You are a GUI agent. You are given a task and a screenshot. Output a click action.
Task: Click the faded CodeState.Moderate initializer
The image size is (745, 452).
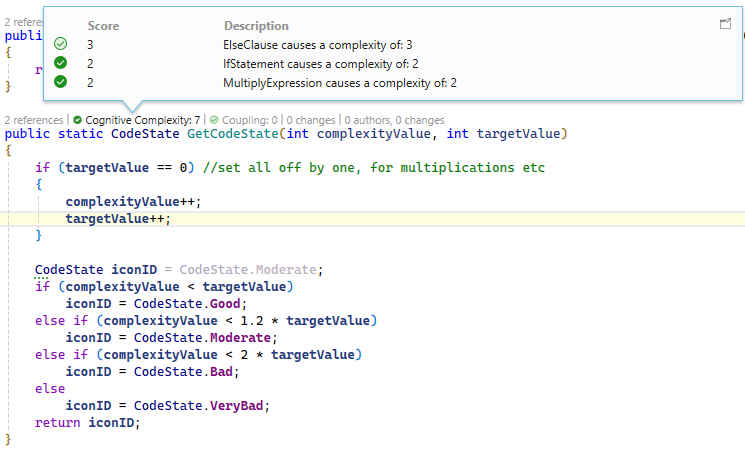(248, 269)
